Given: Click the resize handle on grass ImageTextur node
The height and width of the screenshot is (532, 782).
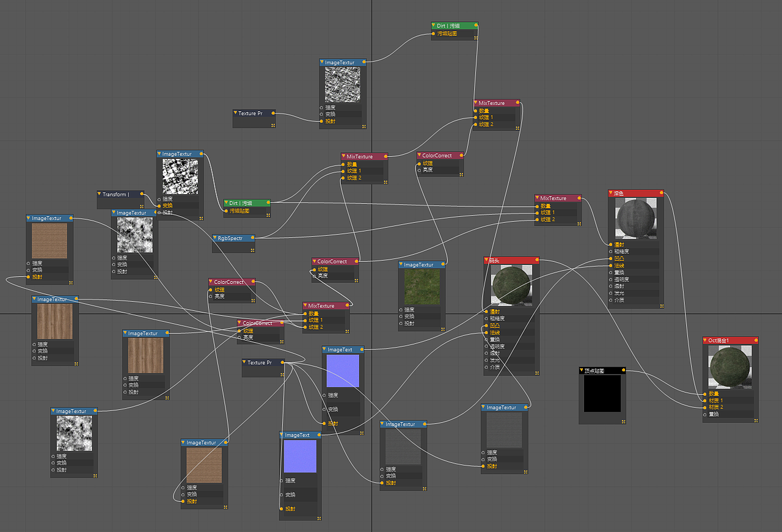Looking at the screenshot, I should point(442,328).
